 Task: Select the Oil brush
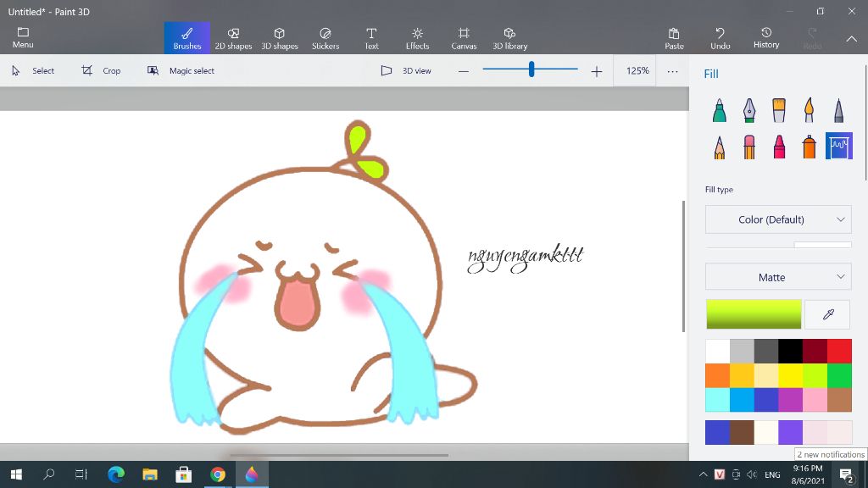click(x=779, y=110)
